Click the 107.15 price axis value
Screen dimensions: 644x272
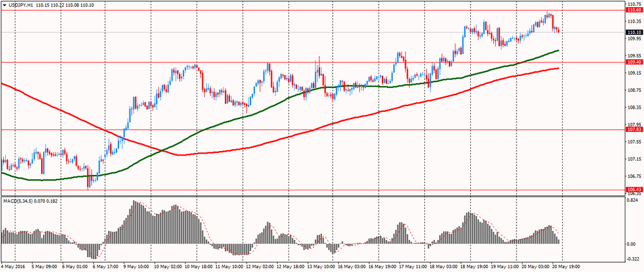634,159
